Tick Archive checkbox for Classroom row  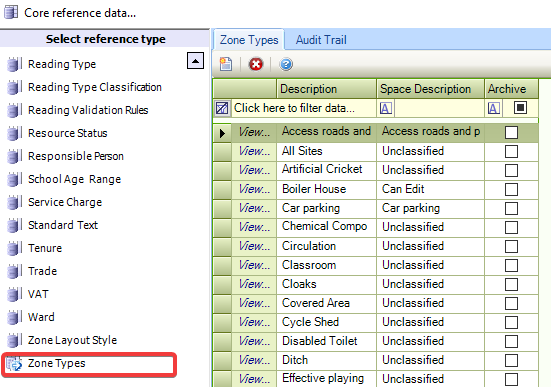pyautogui.click(x=511, y=265)
